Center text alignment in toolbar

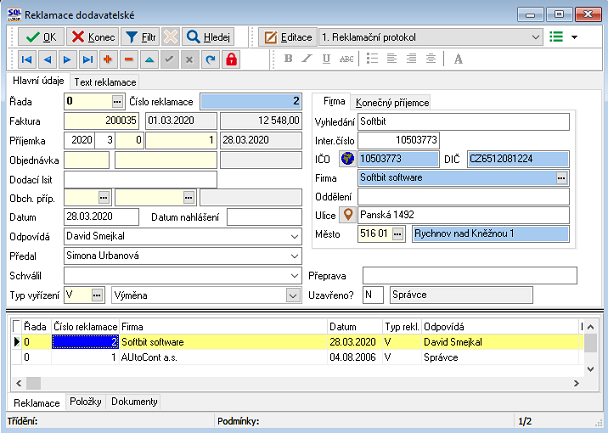(x=430, y=59)
